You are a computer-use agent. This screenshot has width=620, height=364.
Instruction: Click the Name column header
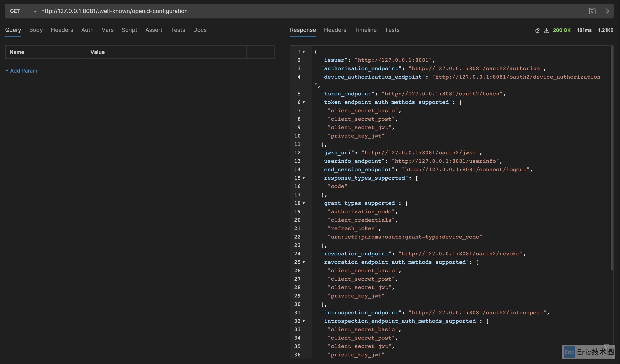pyautogui.click(x=46, y=52)
